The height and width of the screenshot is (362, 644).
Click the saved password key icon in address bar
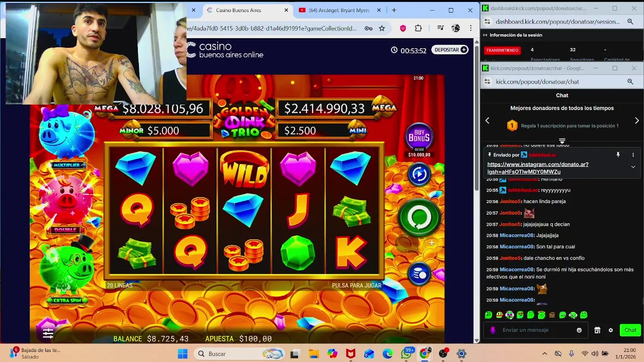368,28
